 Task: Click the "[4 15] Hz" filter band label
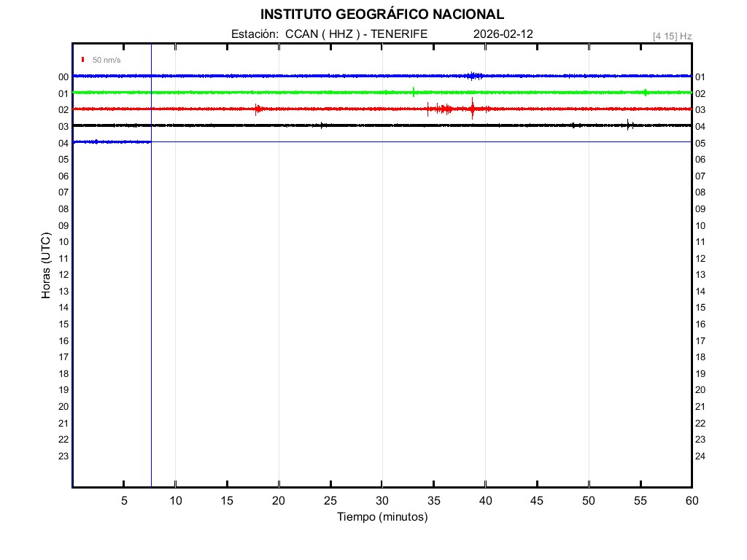coord(672,36)
